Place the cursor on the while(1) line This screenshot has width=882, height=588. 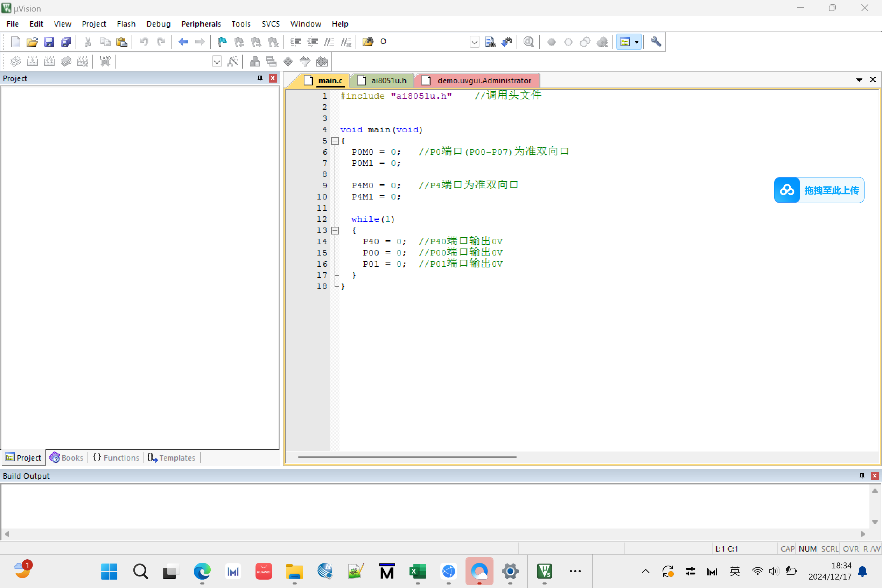pos(373,219)
